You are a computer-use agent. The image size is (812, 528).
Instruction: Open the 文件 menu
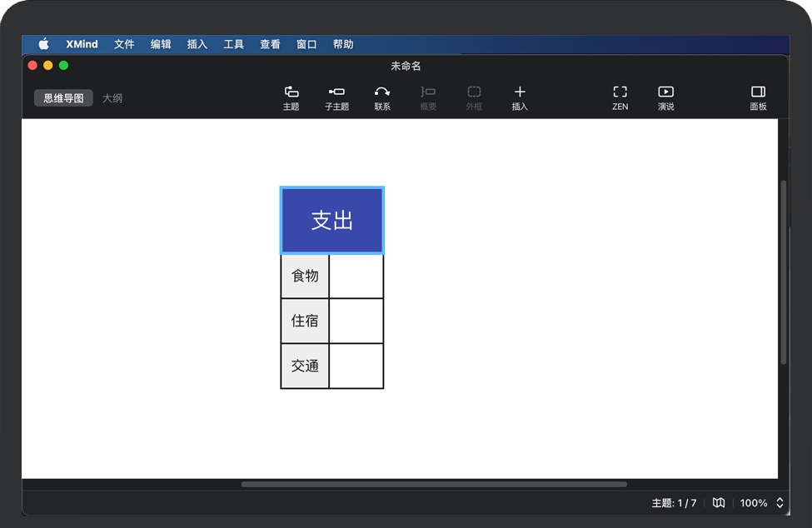(124, 44)
